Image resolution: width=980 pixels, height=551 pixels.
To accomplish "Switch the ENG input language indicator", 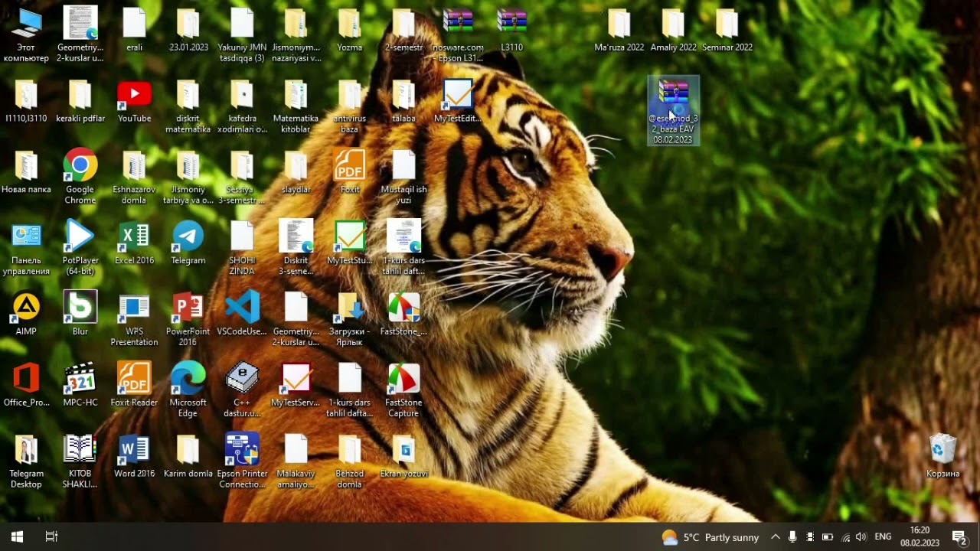I will 883,537.
